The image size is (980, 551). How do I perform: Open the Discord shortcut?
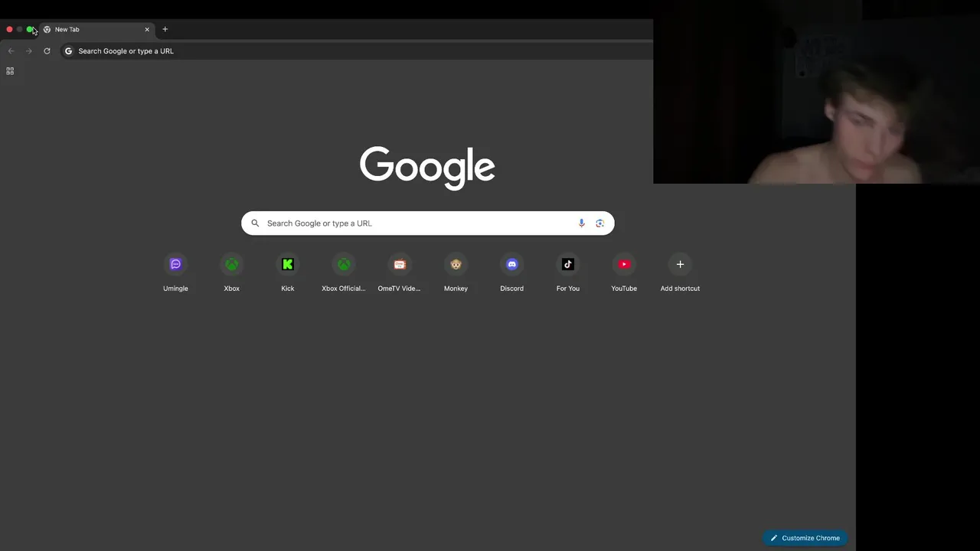(511, 273)
